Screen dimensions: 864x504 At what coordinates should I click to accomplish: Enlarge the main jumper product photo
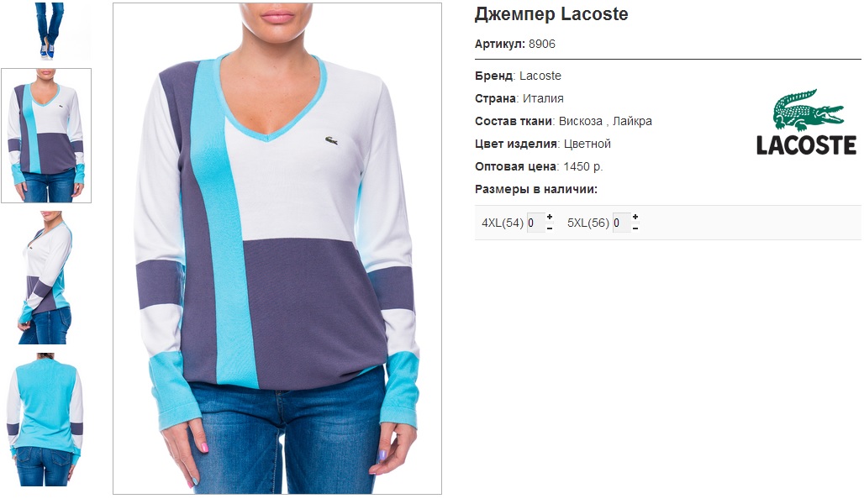(277, 249)
